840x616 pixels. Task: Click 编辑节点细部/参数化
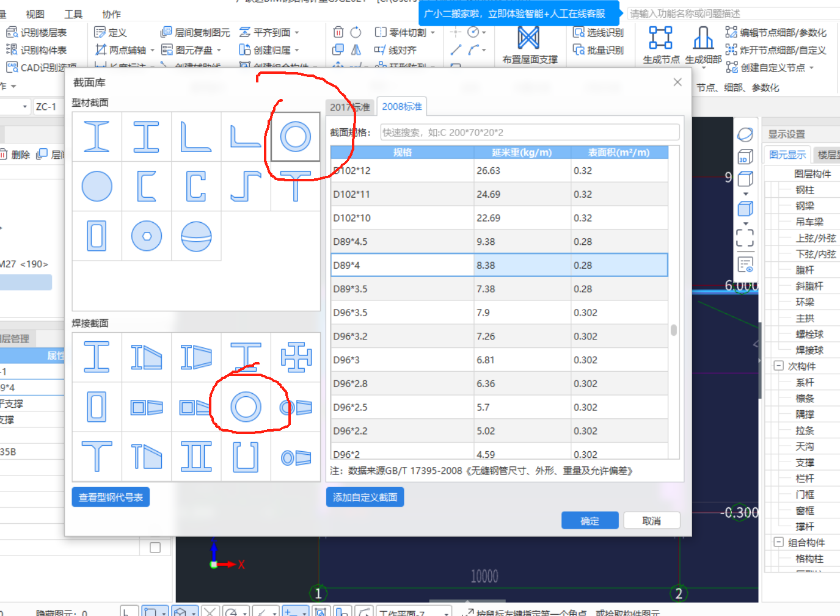pos(776,32)
